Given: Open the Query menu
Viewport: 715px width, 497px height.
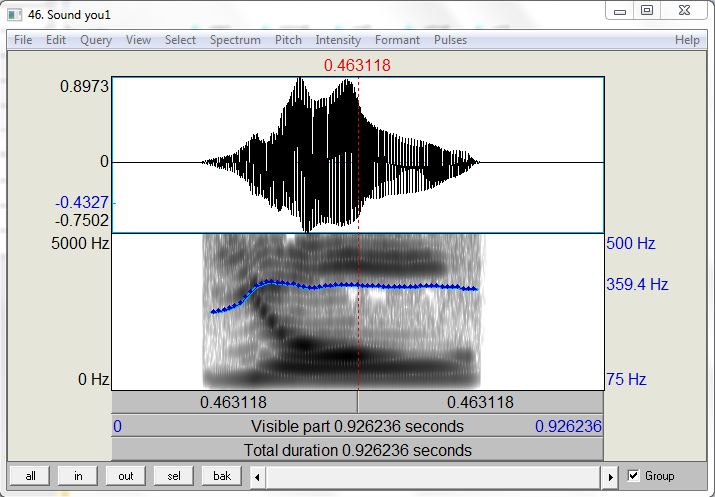Looking at the screenshot, I should (96, 40).
